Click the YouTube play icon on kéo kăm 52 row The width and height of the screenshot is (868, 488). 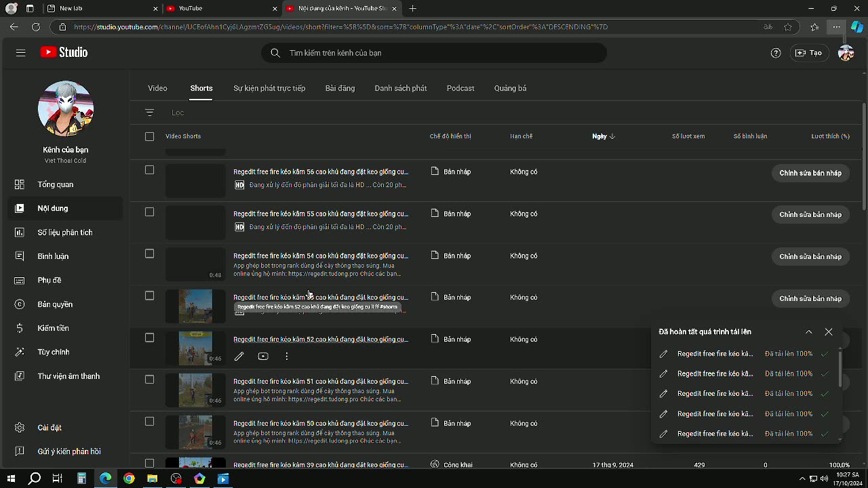pos(263,357)
